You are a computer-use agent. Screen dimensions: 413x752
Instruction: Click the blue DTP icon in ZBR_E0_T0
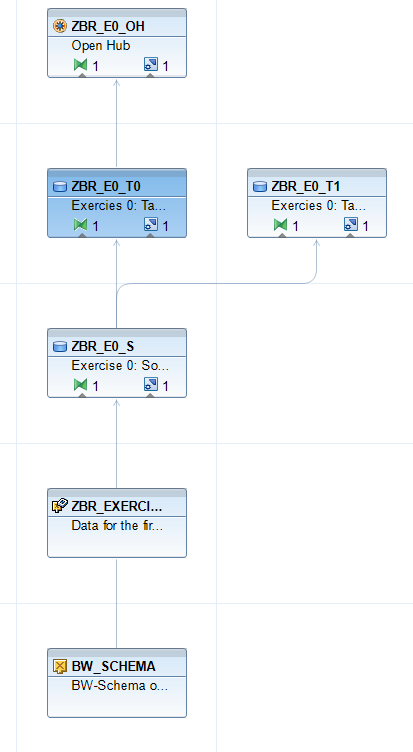(151, 224)
